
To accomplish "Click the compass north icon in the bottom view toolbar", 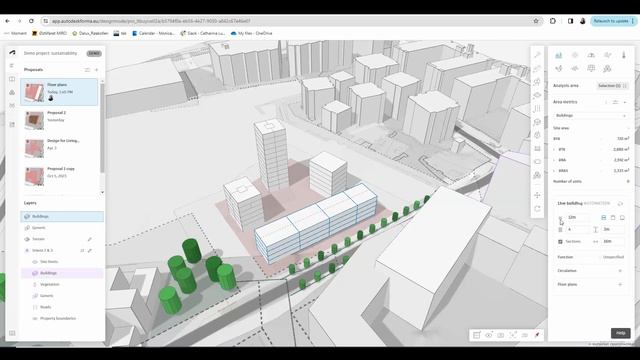I will [x=537, y=335].
